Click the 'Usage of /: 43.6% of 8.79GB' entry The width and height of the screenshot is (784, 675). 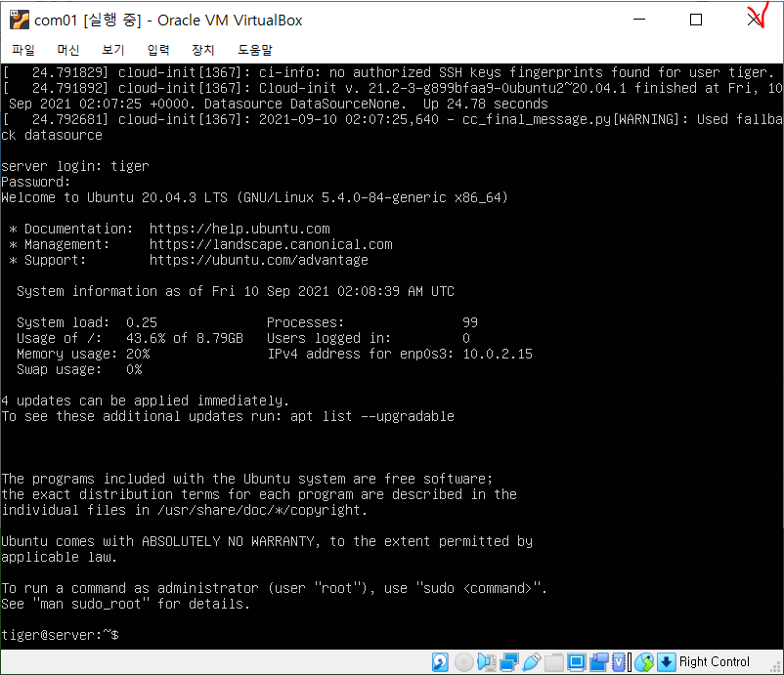click(129, 338)
